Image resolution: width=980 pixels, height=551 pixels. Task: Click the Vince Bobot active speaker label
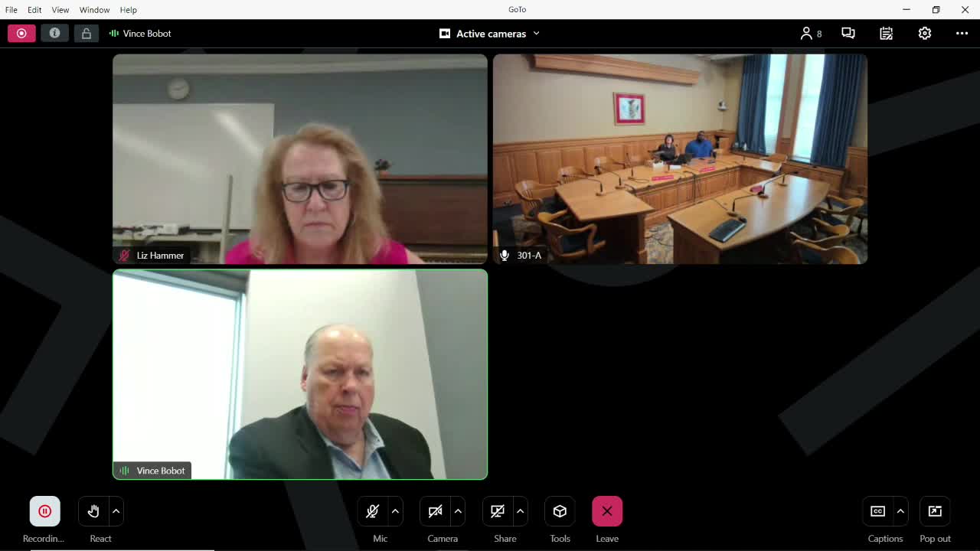tap(140, 34)
